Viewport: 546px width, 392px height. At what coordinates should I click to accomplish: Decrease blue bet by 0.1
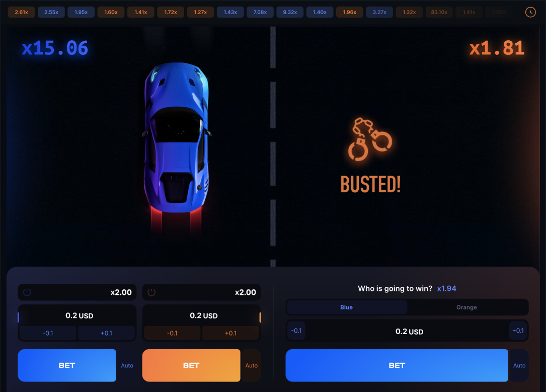48,333
